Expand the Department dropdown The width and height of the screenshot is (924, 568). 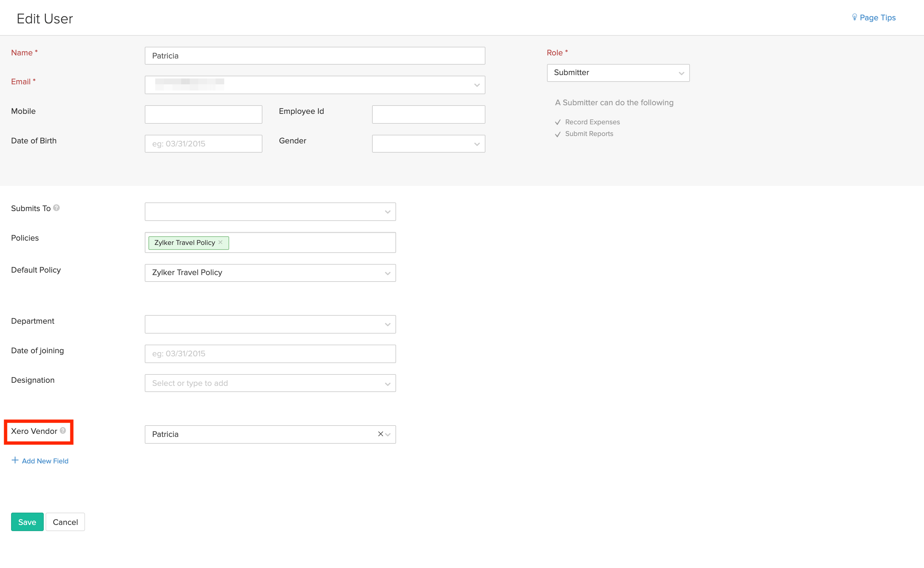click(270, 324)
